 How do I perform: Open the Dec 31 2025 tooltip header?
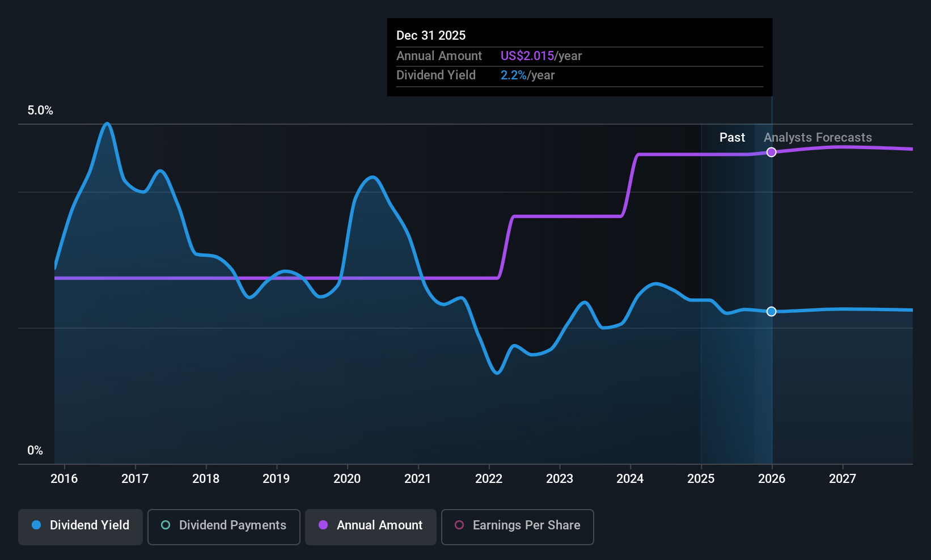coord(431,35)
